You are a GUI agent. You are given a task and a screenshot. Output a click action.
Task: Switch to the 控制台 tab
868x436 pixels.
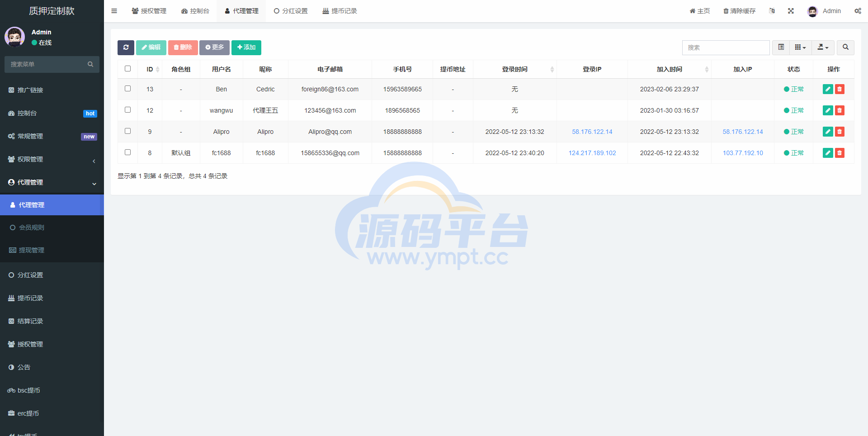(195, 11)
